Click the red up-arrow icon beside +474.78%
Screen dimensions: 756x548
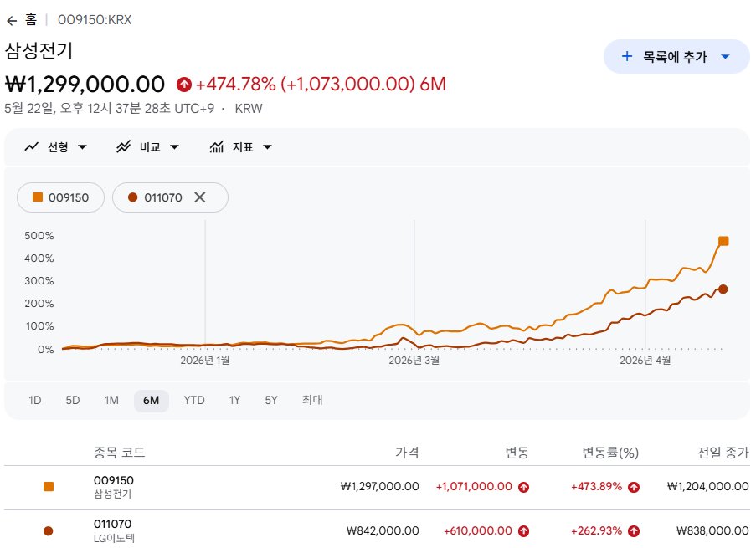tap(183, 85)
